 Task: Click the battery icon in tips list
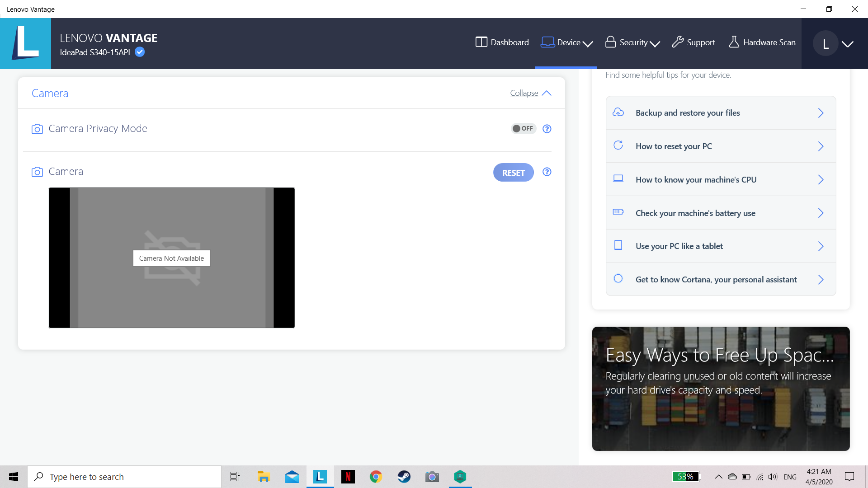click(x=618, y=212)
